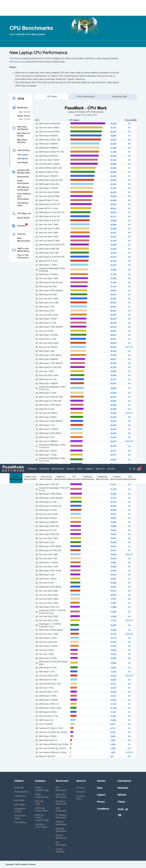Click the Best Value dollar icon
The width and height of the screenshot is (146, 868).
click(x=14, y=128)
